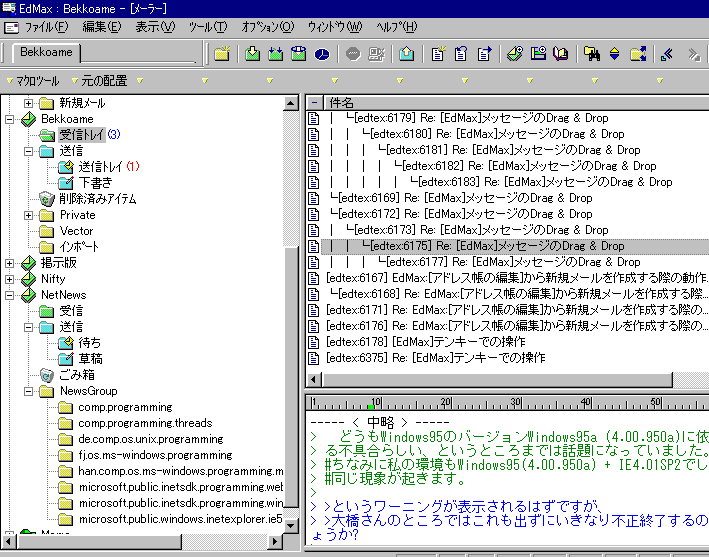Click the send and receive mail icon
The image size is (709, 557).
[298, 54]
